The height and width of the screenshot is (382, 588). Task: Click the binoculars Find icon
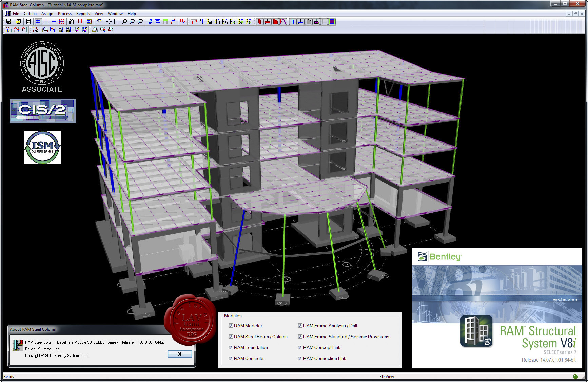coord(72,21)
